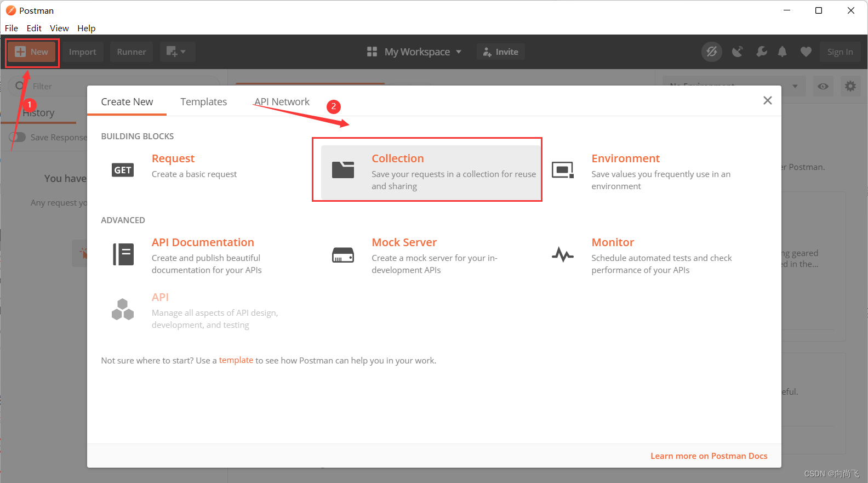The image size is (868, 483).
Task: Open the environment selector dropdown
Action: pos(734,86)
